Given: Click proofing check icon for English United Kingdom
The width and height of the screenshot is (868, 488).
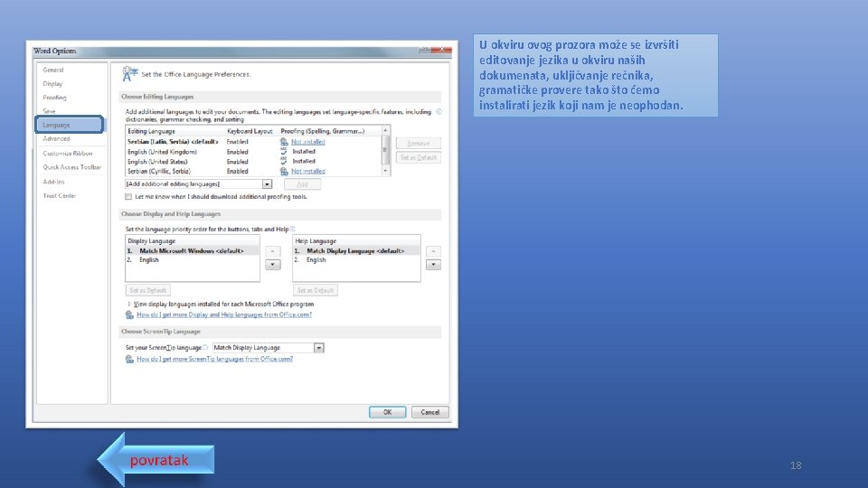Looking at the screenshot, I should point(284,151).
